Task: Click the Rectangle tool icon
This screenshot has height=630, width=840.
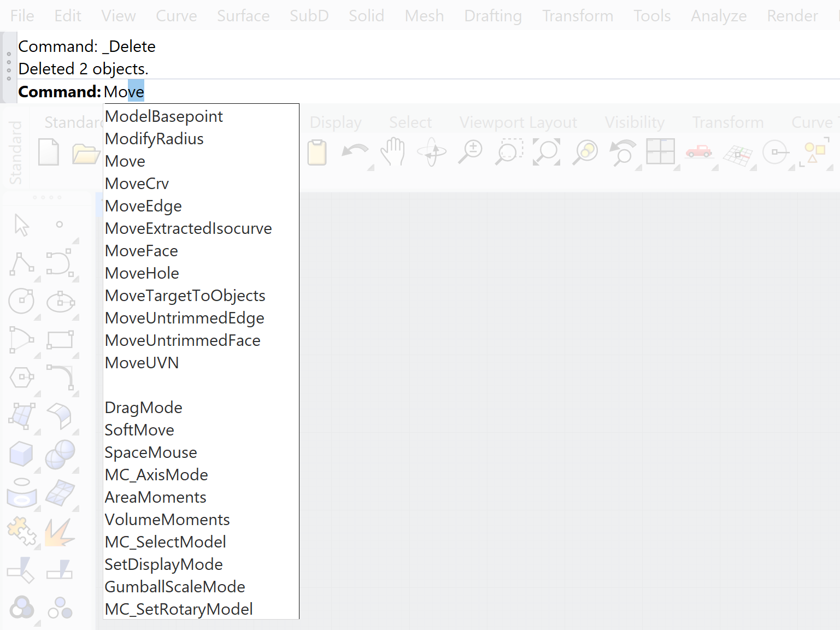Action: (x=60, y=339)
